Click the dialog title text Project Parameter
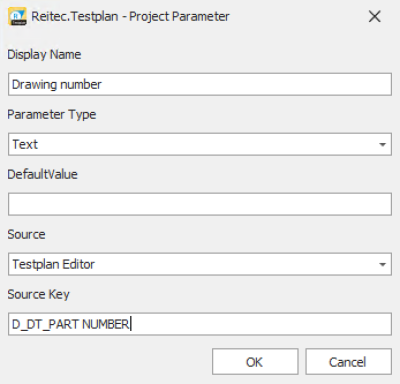Screen dimensions: 400x384 [x=179, y=16]
